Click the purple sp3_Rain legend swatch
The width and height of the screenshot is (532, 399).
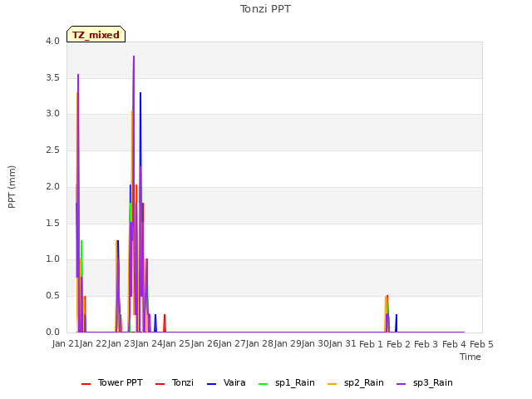401,384
